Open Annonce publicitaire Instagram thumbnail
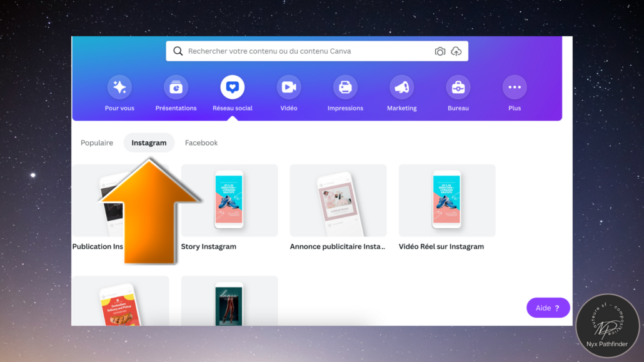This screenshot has height=362, width=644. tap(338, 201)
